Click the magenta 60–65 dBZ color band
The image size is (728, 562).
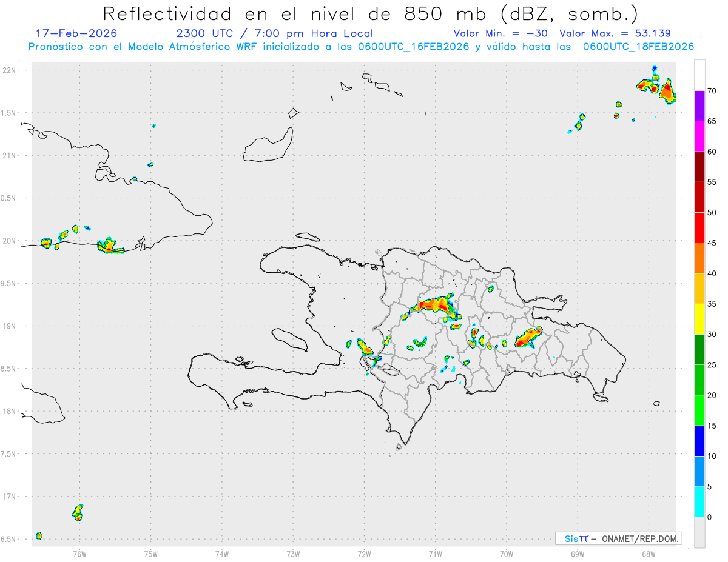699,136
